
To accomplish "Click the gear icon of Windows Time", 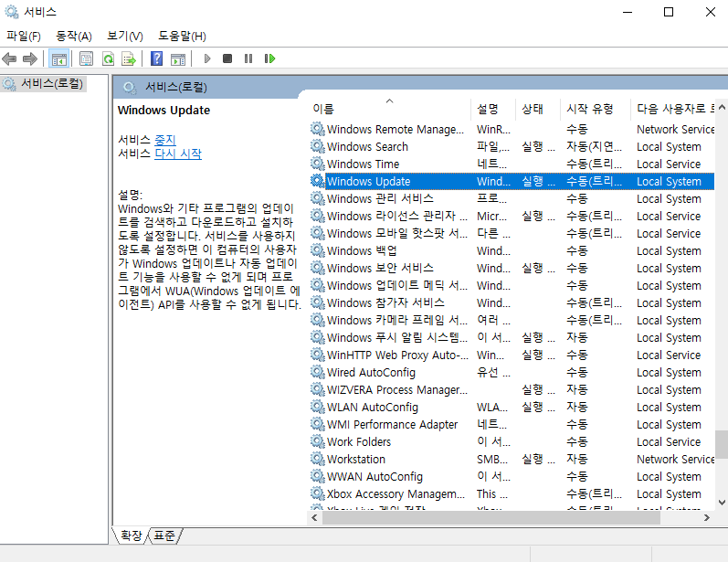I will tap(318, 164).
